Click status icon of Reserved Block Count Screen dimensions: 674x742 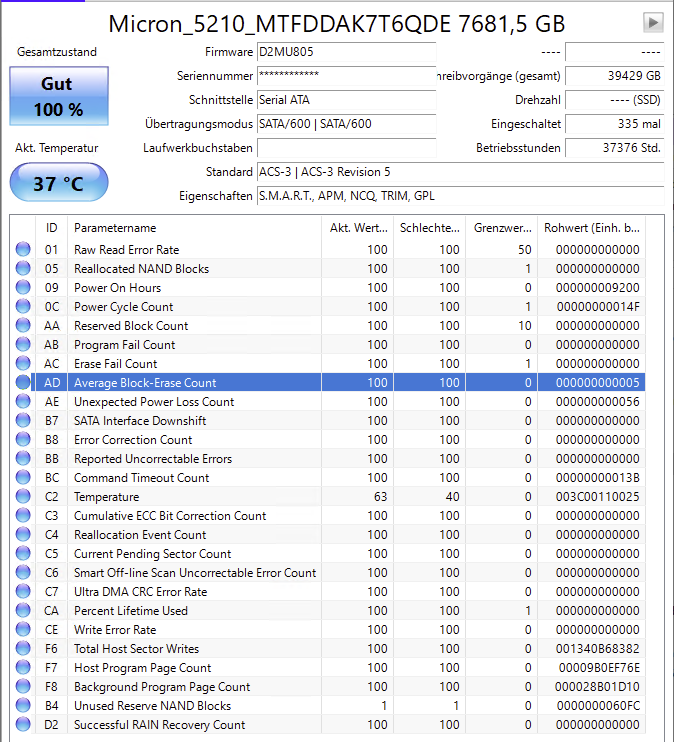23,326
